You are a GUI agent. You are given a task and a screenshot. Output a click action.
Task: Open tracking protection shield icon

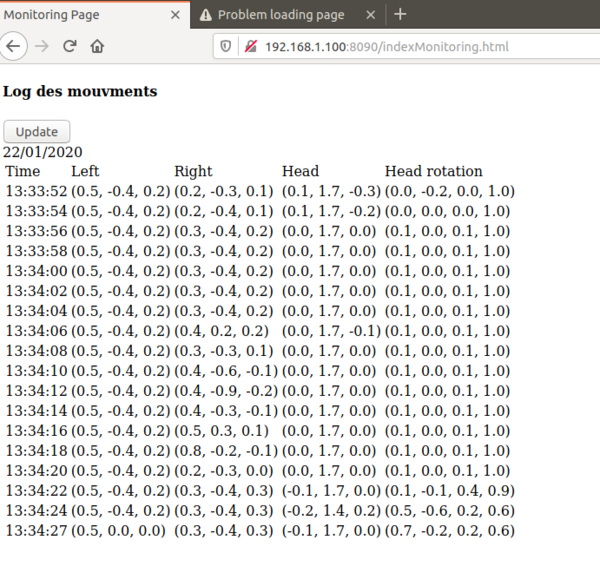click(x=225, y=46)
